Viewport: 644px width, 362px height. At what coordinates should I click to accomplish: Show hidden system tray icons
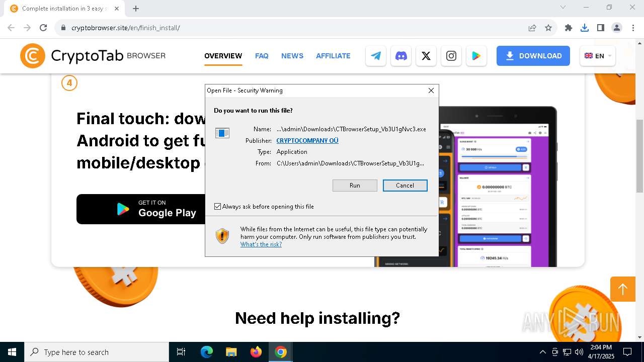542,352
